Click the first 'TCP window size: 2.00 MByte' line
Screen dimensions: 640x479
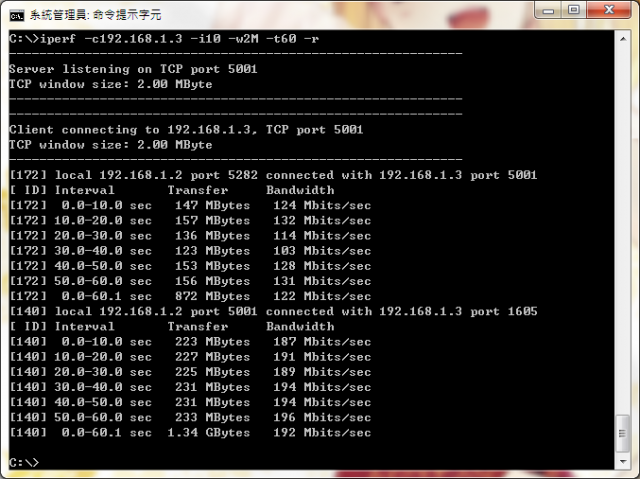click(111, 84)
